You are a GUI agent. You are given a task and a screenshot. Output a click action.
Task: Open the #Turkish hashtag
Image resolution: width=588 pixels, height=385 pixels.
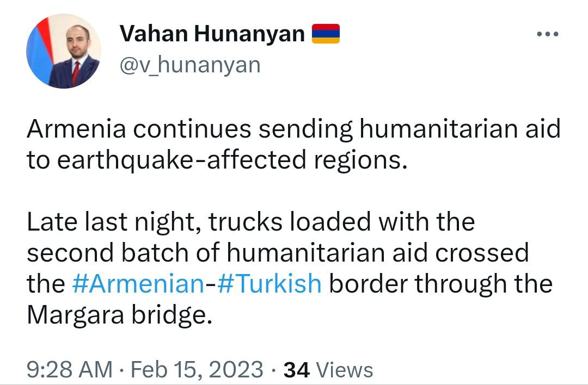269,283
